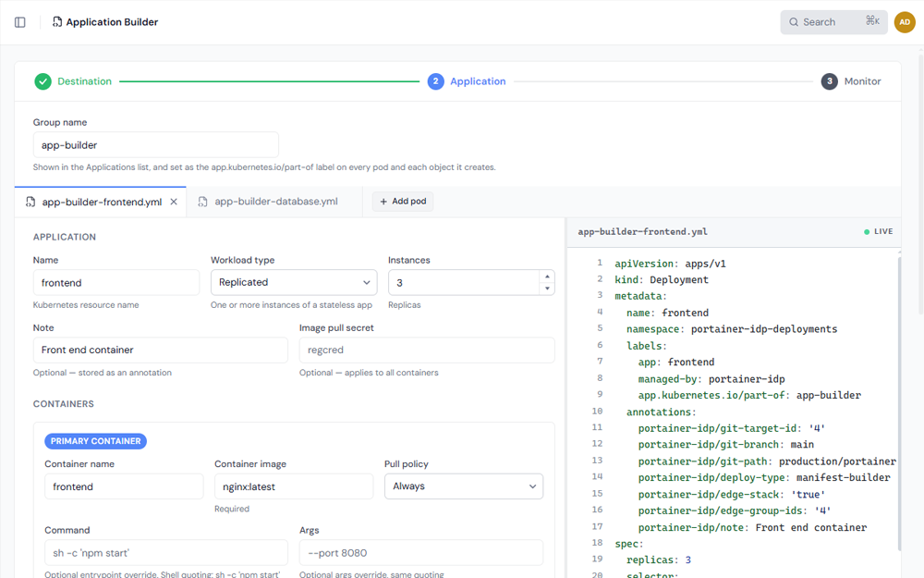Click YAML line 'portainer-idp/note: Front end container'

coord(752,527)
